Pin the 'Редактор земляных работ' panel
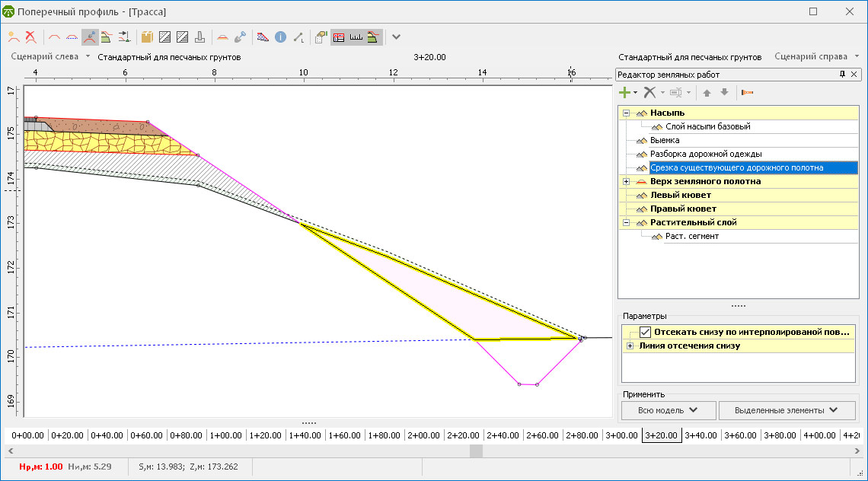Image resolution: width=868 pixels, height=481 pixels. (x=843, y=74)
